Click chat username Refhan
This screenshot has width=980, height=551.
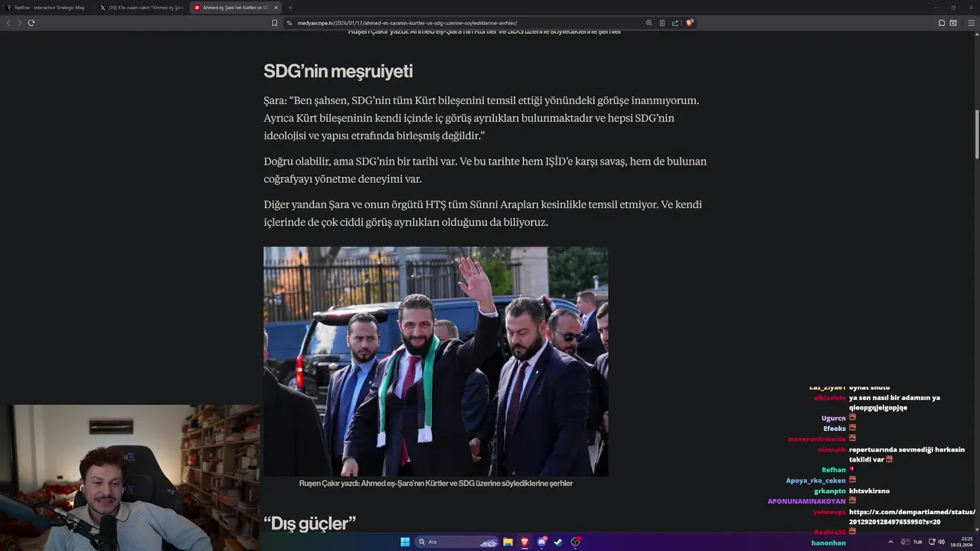click(834, 470)
